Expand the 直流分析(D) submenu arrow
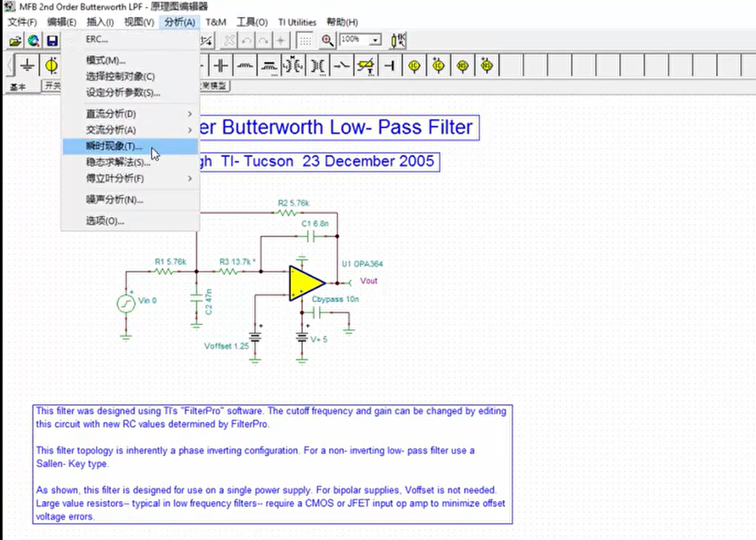Viewport: 756px width, 540px height. 189,114
